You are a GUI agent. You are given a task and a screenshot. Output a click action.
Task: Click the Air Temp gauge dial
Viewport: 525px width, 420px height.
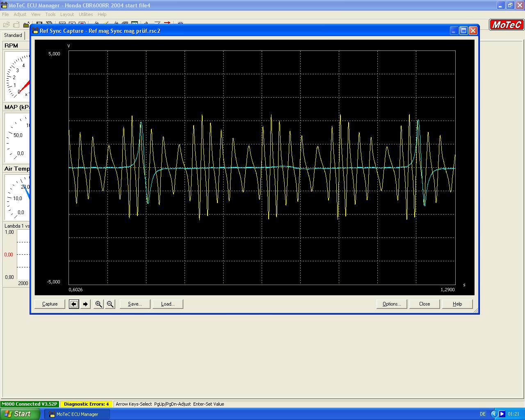(x=17, y=197)
